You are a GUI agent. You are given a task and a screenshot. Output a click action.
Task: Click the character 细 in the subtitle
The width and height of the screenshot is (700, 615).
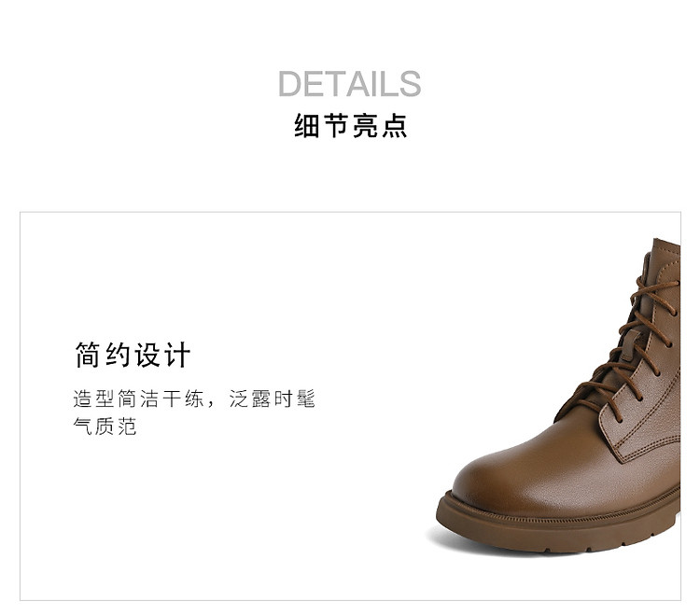coord(307,125)
